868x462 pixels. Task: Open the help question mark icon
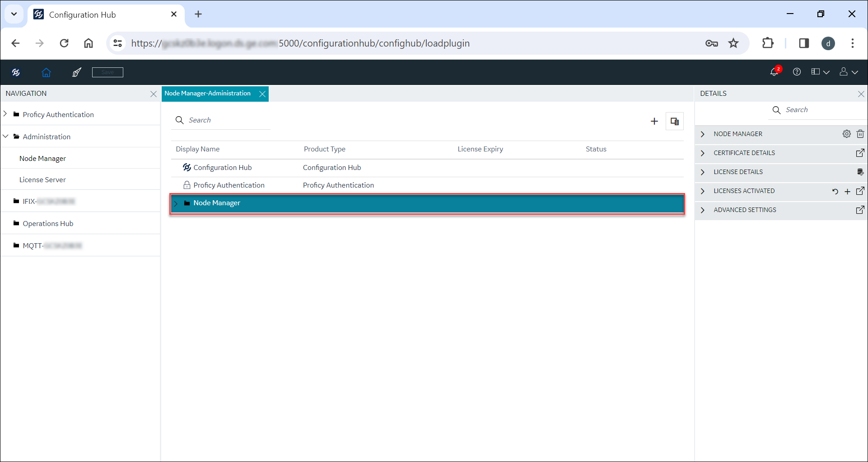[797, 72]
